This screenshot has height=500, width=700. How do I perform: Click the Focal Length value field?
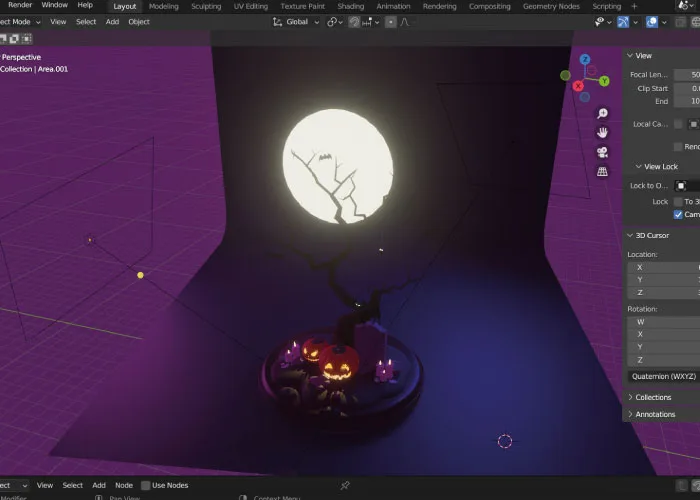click(x=687, y=75)
